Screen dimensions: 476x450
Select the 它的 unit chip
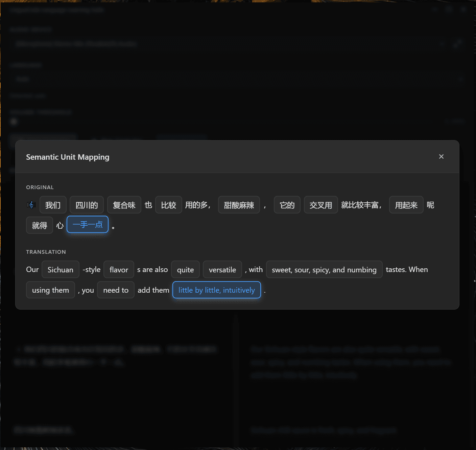[287, 205]
